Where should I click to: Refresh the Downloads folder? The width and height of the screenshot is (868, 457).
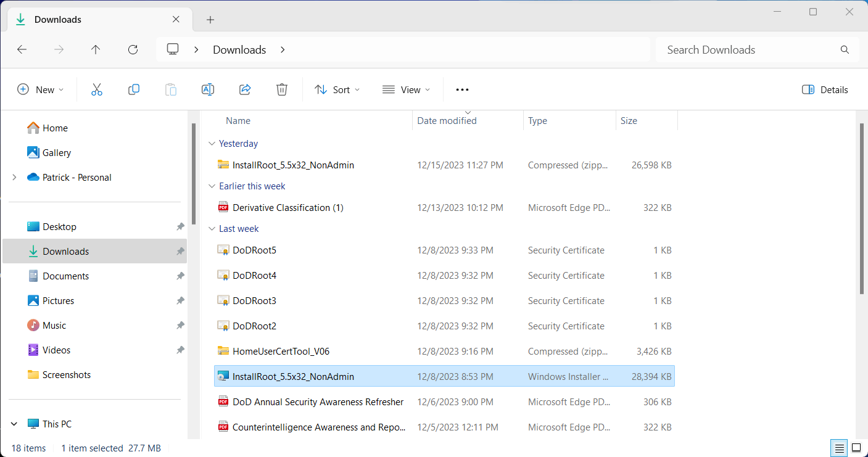(x=133, y=49)
